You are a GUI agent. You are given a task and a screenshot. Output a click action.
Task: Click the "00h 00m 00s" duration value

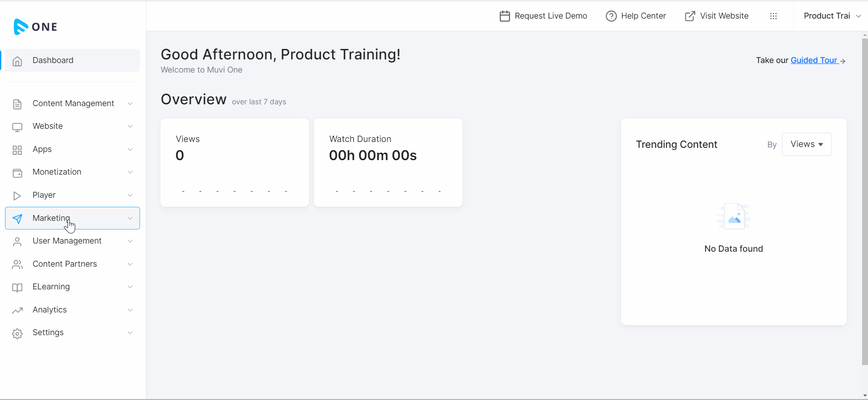373,156
